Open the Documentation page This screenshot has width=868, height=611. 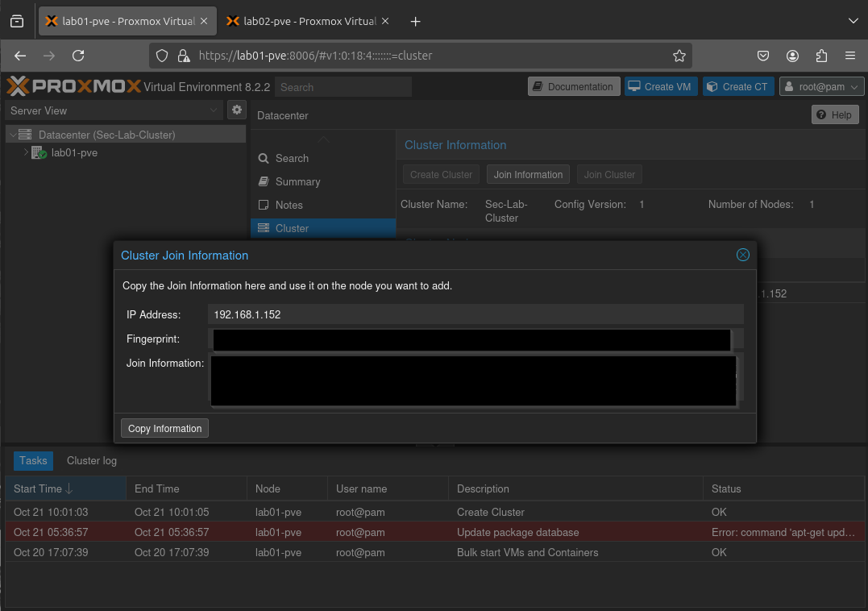574,86
